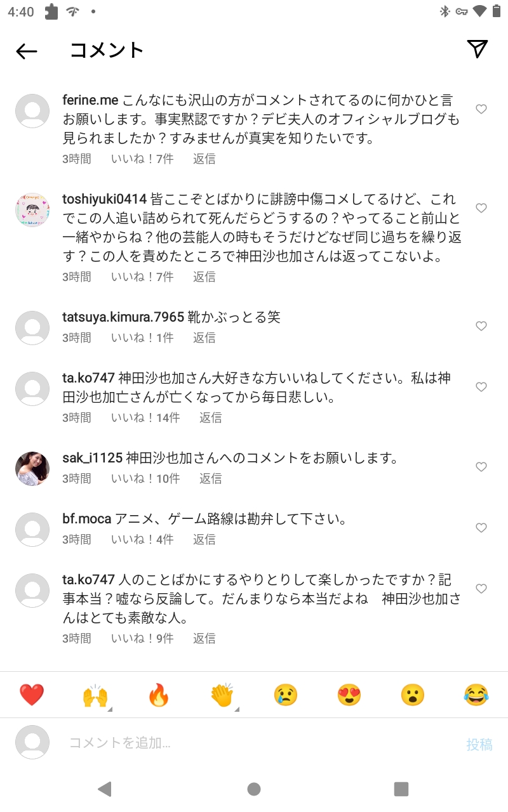This screenshot has width=508, height=812.
Task: Like sak_i1125's comment with heart
Action: 481,467
